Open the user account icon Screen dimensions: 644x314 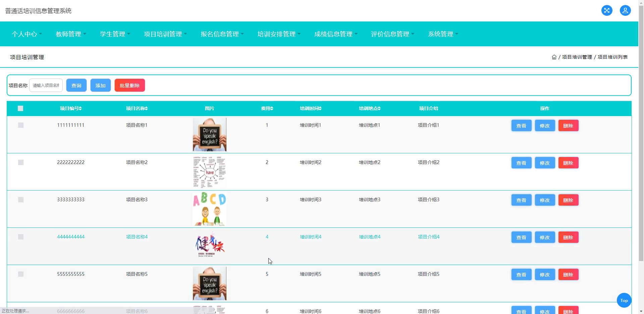pos(625,10)
